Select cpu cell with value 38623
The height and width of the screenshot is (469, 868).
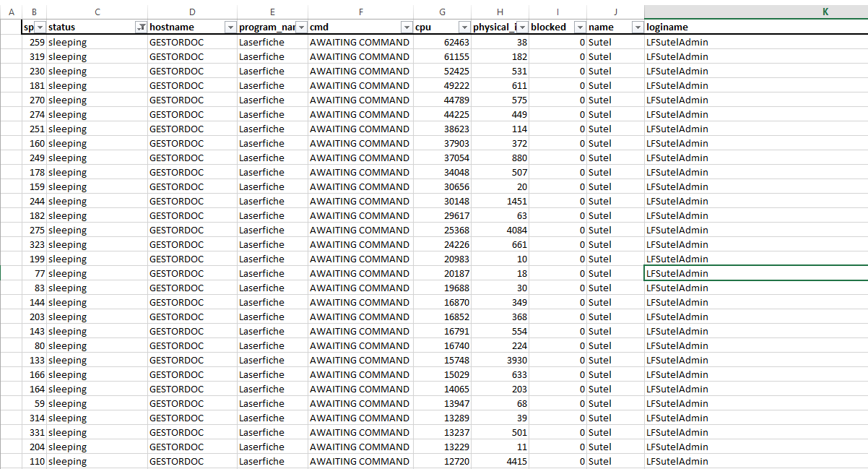point(442,129)
